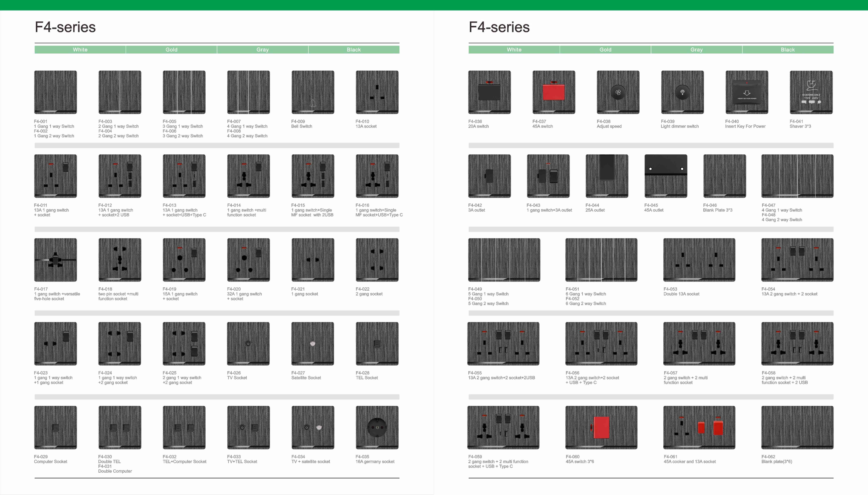Click the 'F4-016' product code
This screenshot has width=868, height=495.
point(362,205)
